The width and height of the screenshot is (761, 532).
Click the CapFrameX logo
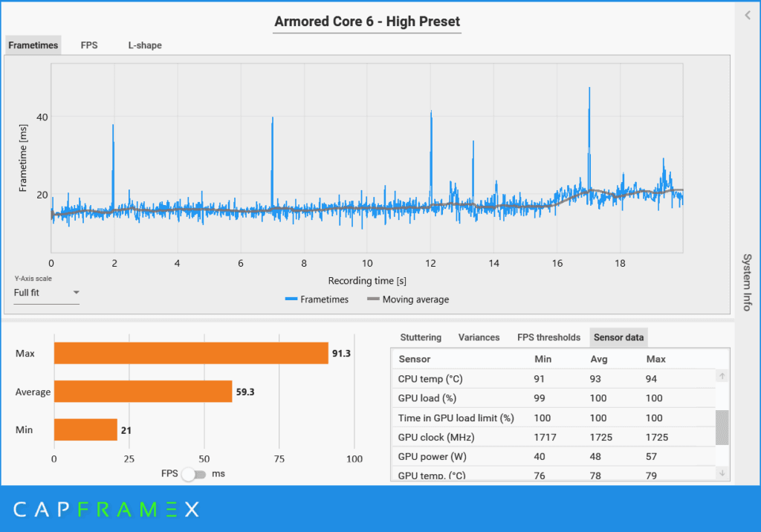pos(106,509)
